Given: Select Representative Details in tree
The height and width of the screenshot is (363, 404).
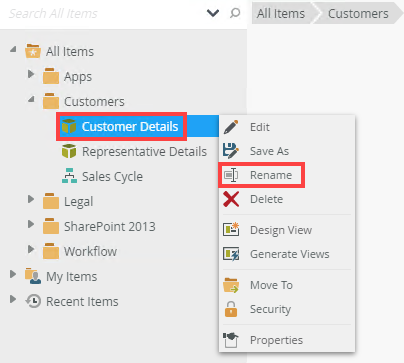Looking at the screenshot, I should [x=144, y=151].
